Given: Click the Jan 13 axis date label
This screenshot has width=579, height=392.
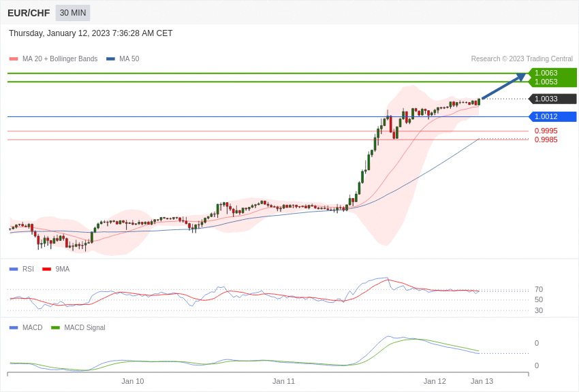Looking at the screenshot, I should (482, 381).
